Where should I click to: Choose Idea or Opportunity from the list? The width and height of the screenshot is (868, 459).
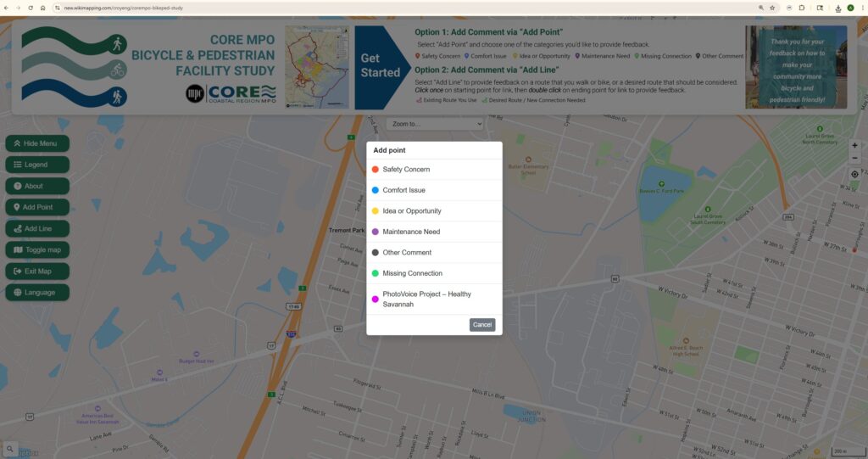[411, 211]
